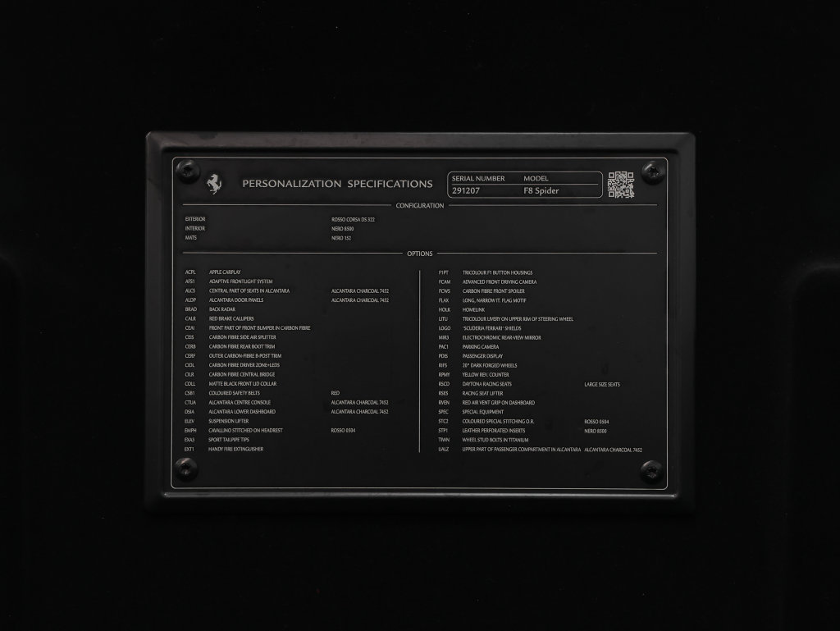Click the bottom-left screw on the plaque
Image resolution: width=840 pixels, height=631 pixels.
pos(186,469)
